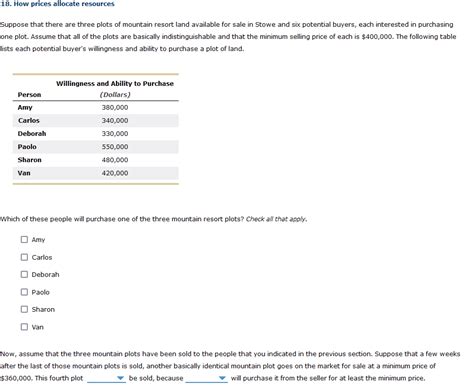This screenshot has width=474, height=388.
Task: Open the 'This fourth plot' dropdown
Action: coord(106,378)
